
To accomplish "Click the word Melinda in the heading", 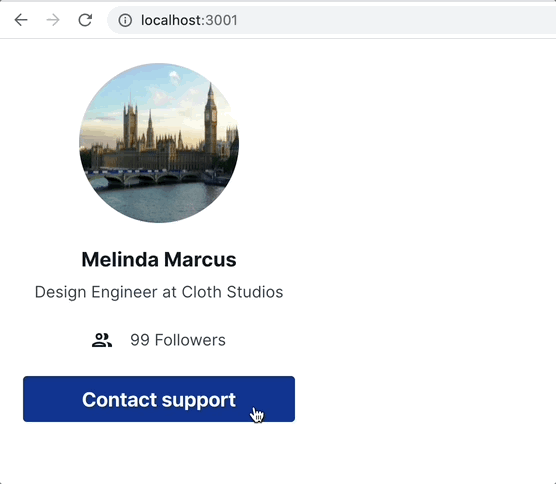I will tap(120, 259).
